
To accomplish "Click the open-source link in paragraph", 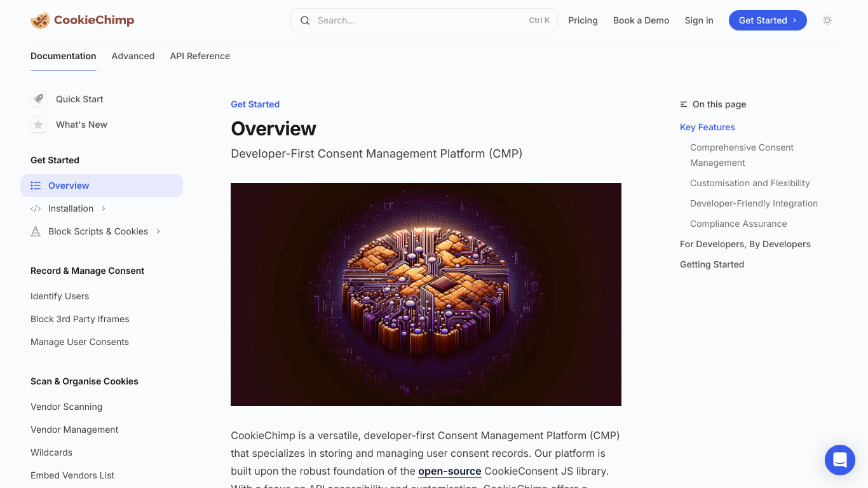I will [x=450, y=471].
